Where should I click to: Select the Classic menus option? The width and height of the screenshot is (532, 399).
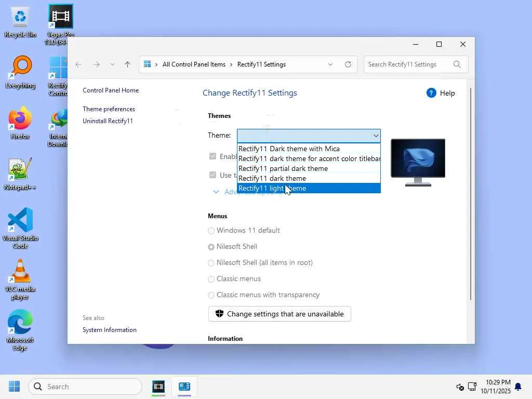coord(211,279)
